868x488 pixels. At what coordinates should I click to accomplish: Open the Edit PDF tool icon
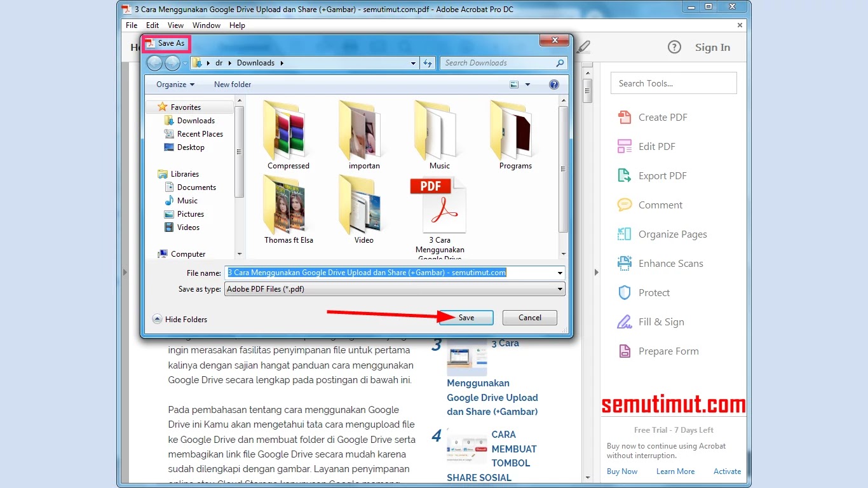625,146
